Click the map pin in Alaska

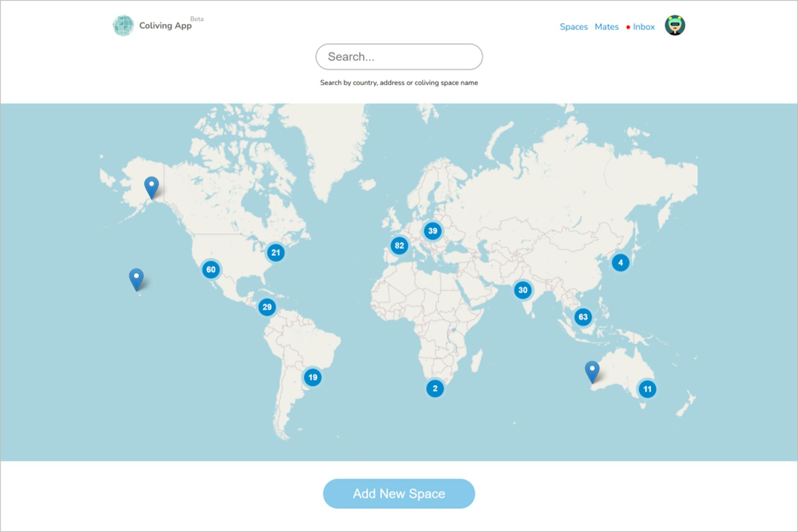pos(152,187)
